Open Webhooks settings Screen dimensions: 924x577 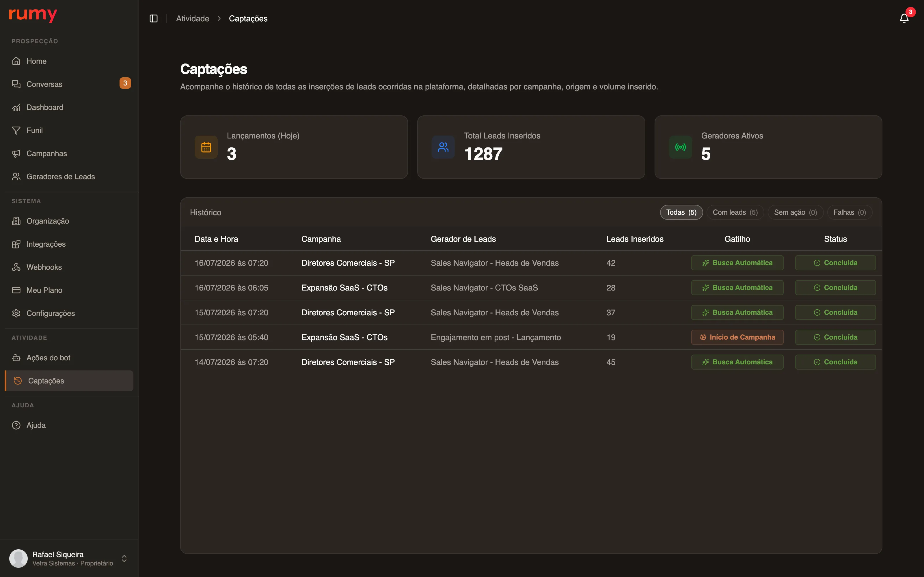[x=69, y=267]
